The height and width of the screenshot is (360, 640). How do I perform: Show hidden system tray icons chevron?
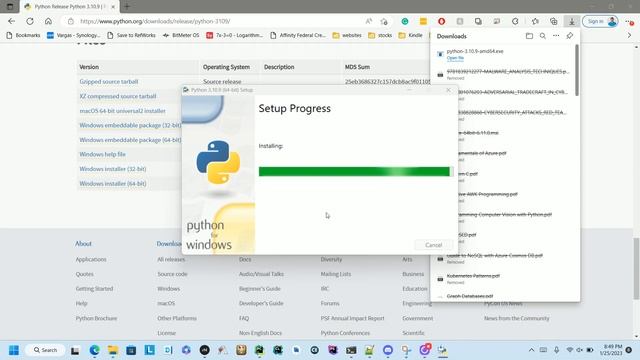click(x=531, y=350)
